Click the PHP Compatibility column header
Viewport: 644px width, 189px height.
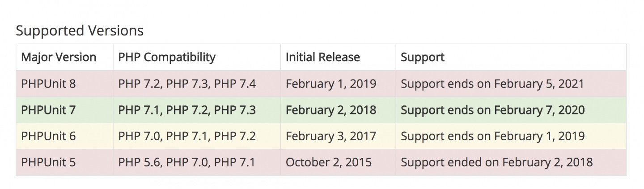coord(167,57)
